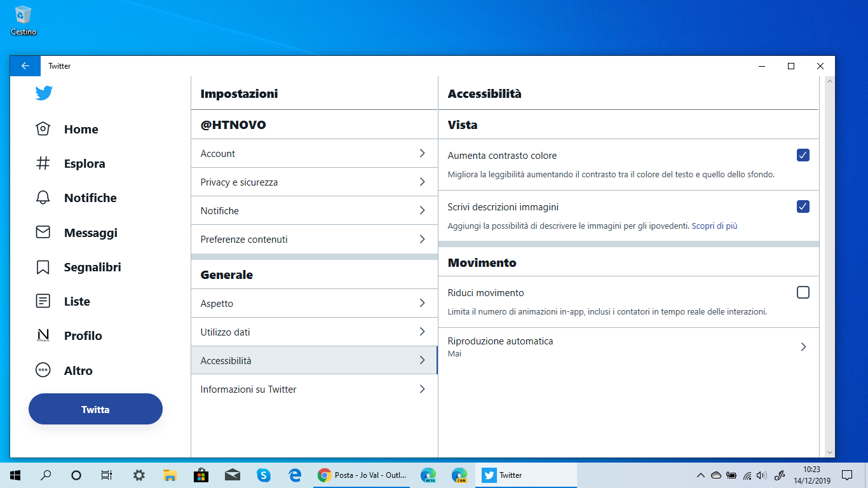
Task: Click the Notifiche bell icon
Action: coord(43,198)
